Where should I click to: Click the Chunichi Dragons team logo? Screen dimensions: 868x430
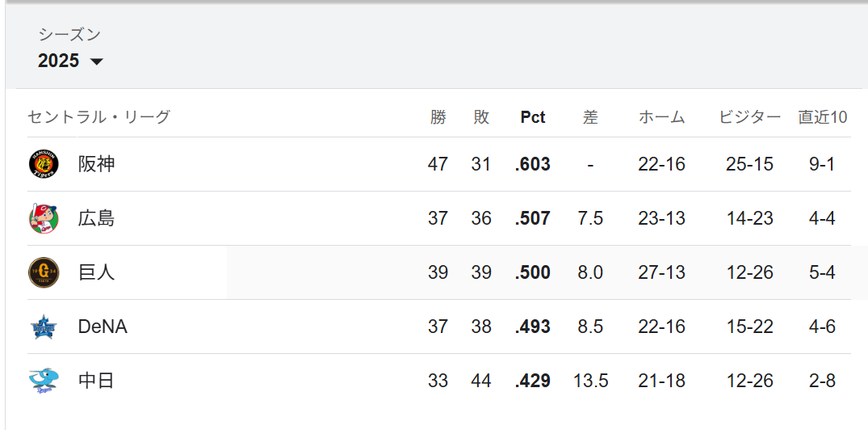tap(43, 381)
